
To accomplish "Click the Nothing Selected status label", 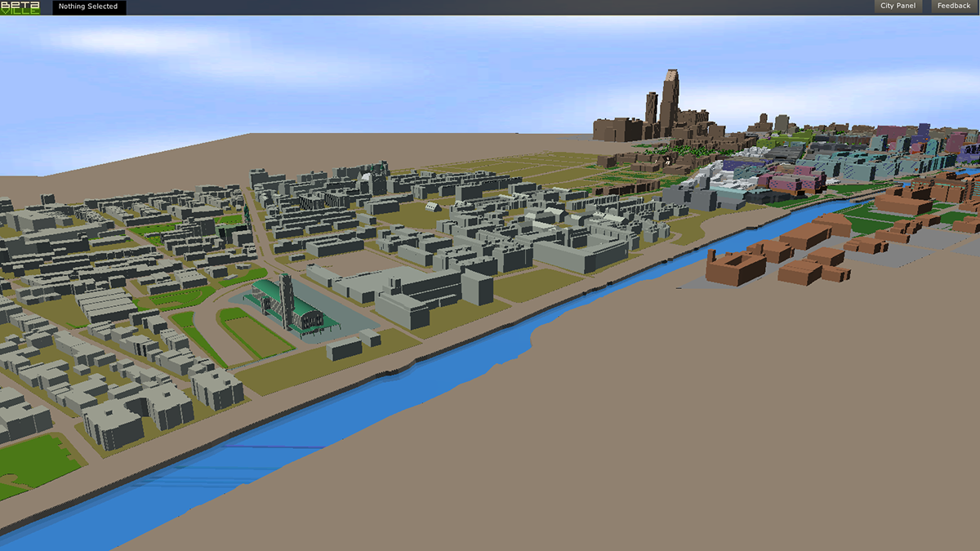I will click(x=88, y=7).
